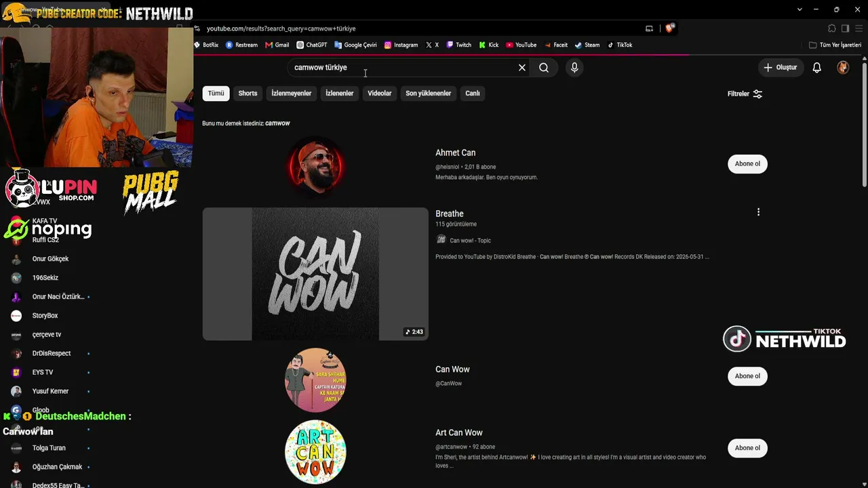Screen dimensions: 868x488
Task: Click Ahmet Can's channel avatar
Action: coord(315,166)
